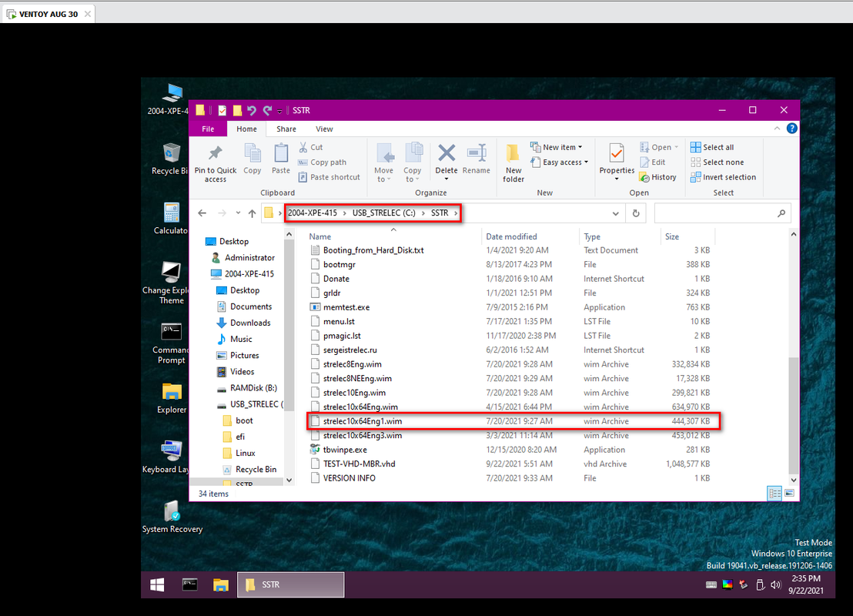Select the Linux folder in tree
This screenshot has width=853, height=616.
coord(239,453)
